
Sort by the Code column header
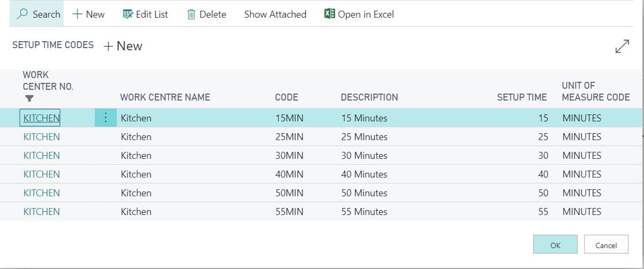click(286, 97)
